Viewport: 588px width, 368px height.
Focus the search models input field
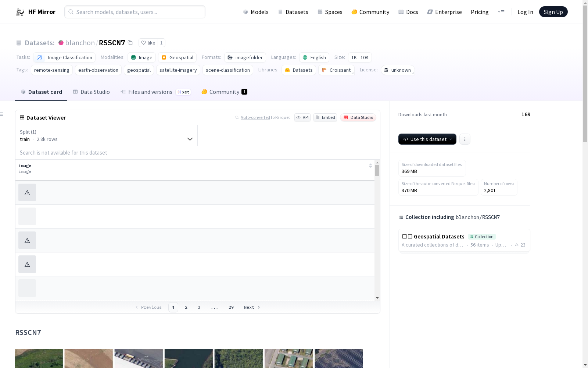[x=135, y=12]
